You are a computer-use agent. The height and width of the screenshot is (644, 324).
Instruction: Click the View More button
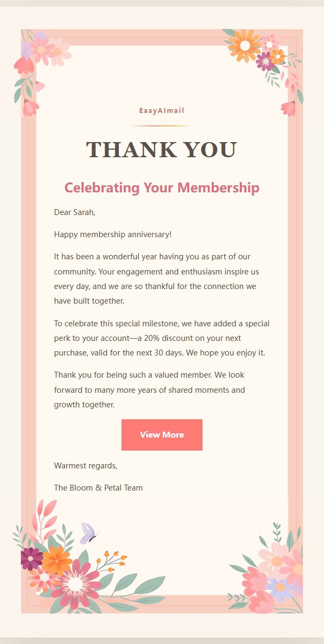coord(162,434)
